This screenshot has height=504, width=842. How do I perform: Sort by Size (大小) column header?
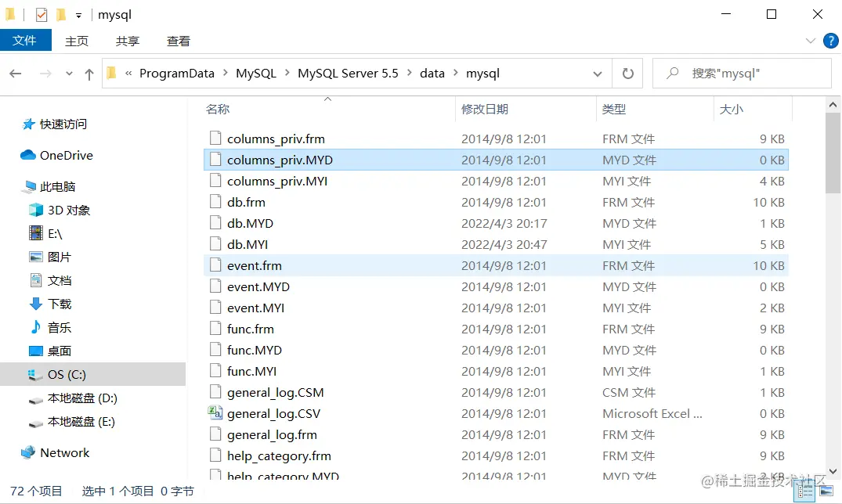coord(731,109)
